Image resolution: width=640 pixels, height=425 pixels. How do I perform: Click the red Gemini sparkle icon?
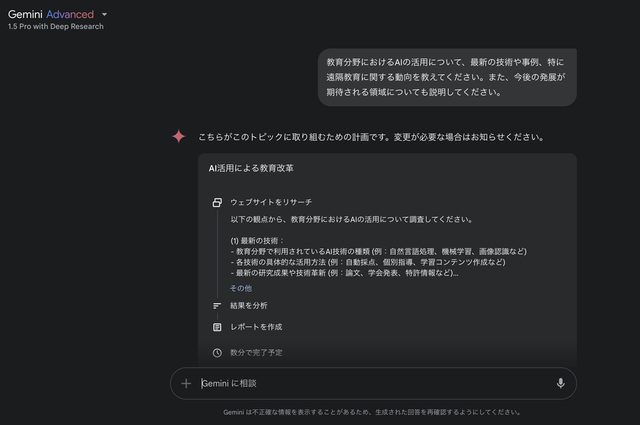pyautogui.click(x=179, y=136)
